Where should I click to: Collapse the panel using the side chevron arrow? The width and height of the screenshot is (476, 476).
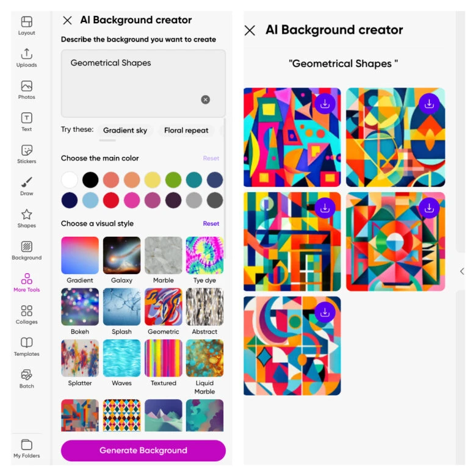coord(462,271)
